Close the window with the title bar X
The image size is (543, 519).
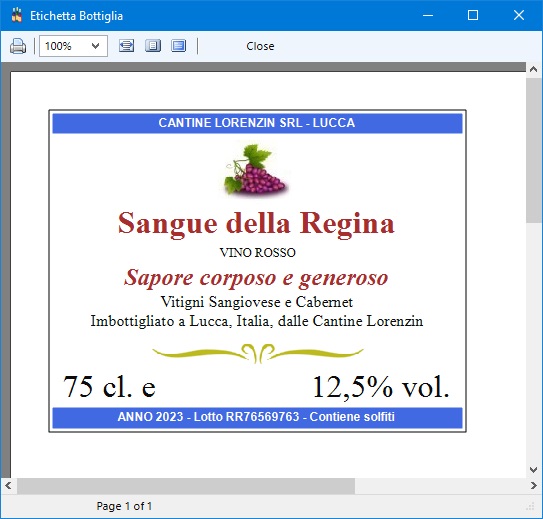click(519, 15)
